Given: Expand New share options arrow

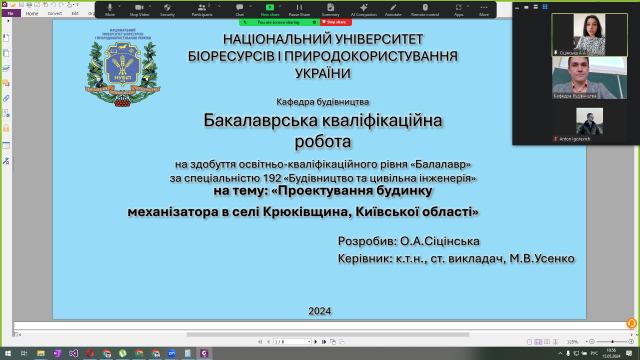Looking at the screenshot, I should tap(280, 7).
